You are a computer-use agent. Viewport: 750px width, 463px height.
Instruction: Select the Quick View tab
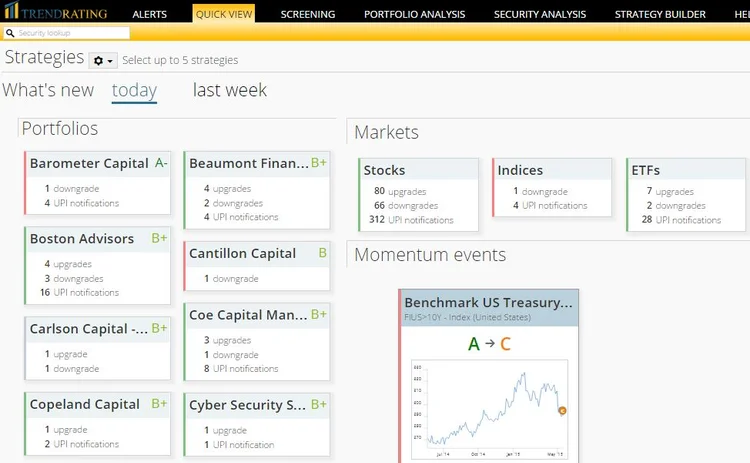click(224, 14)
